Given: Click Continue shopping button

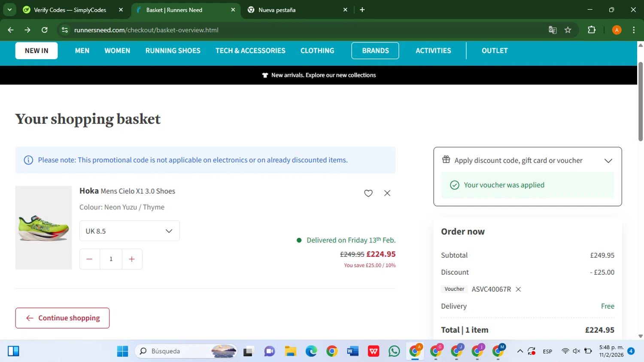Looking at the screenshot, I should 62,318.
